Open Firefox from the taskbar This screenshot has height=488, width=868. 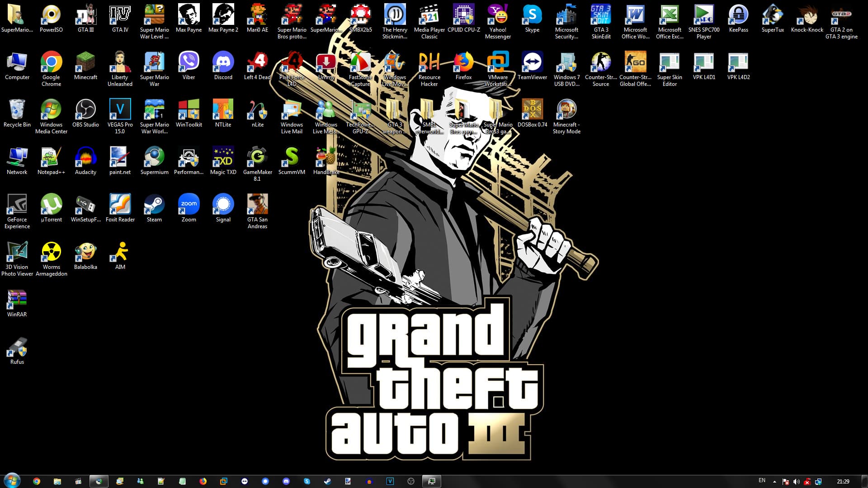(x=203, y=481)
